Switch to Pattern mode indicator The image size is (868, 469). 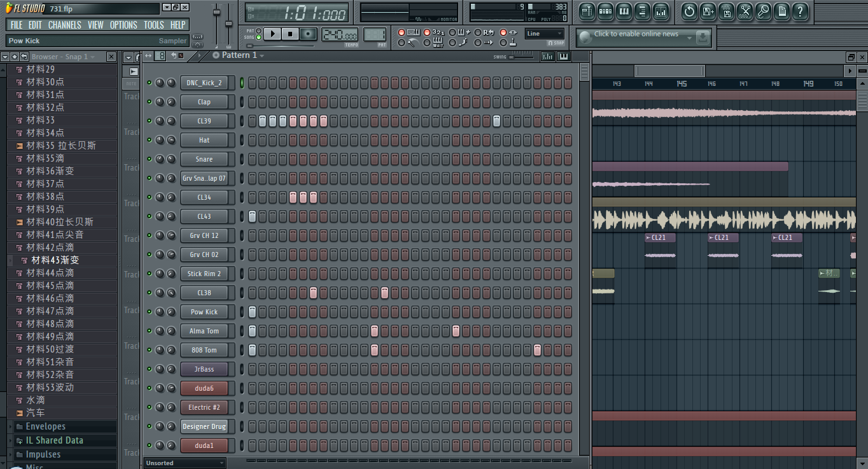(x=258, y=31)
